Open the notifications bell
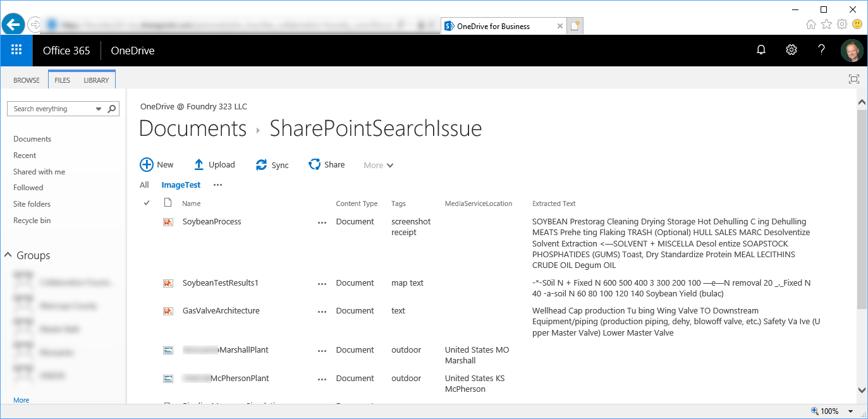 click(761, 51)
